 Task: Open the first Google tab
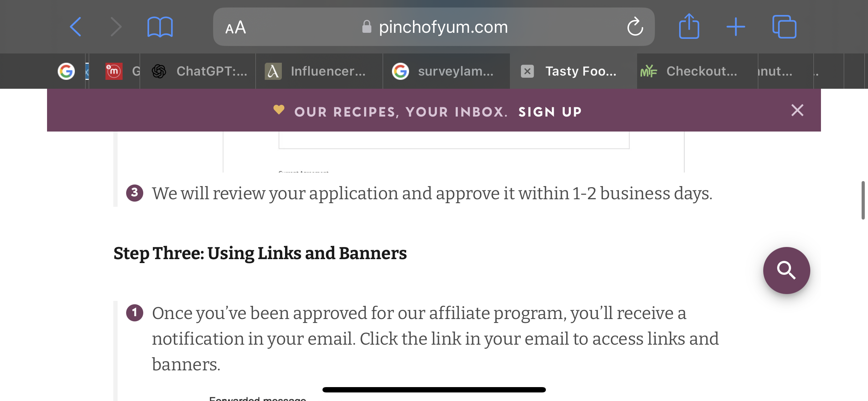tap(66, 71)
